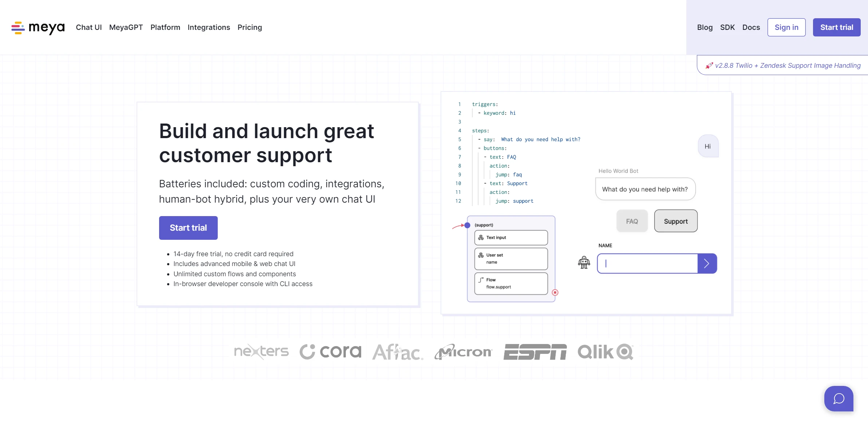
Task: Click the Text input component icon
Action: pos(481,238)
